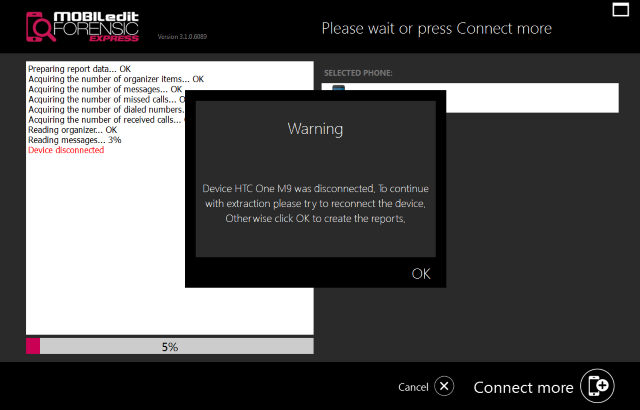
Task: Click the Connect more label
Action: 523,388
